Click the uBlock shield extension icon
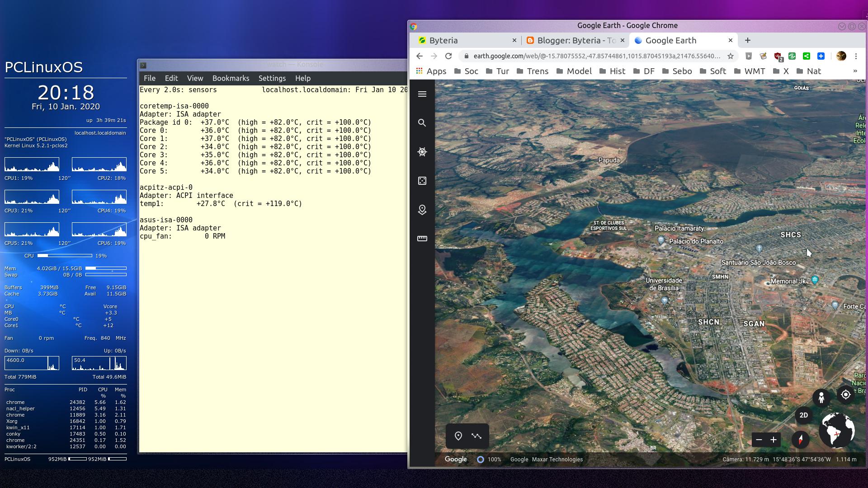The image size is (868, 488). pyautogui.click(x=778, y=56)
